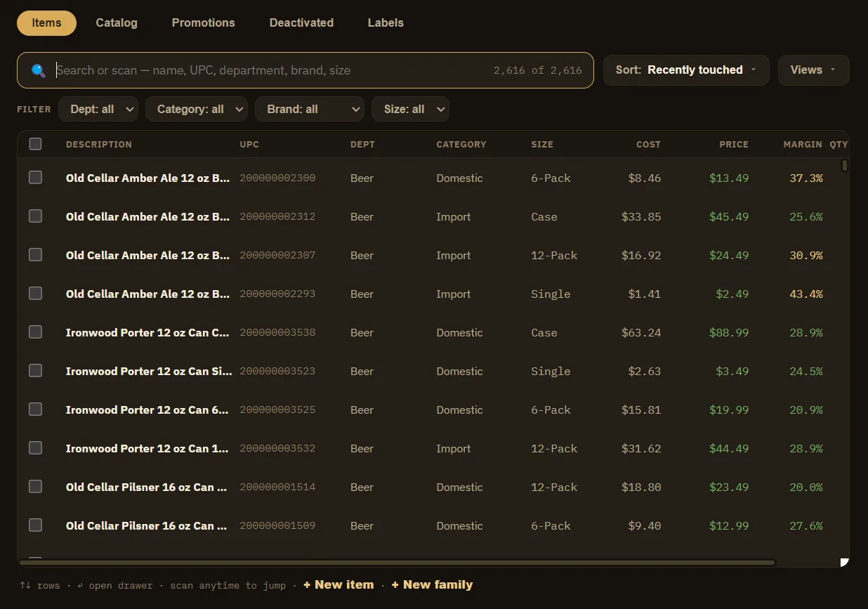Click the PRICE column header
868x609 pixels.
[734, 145]
